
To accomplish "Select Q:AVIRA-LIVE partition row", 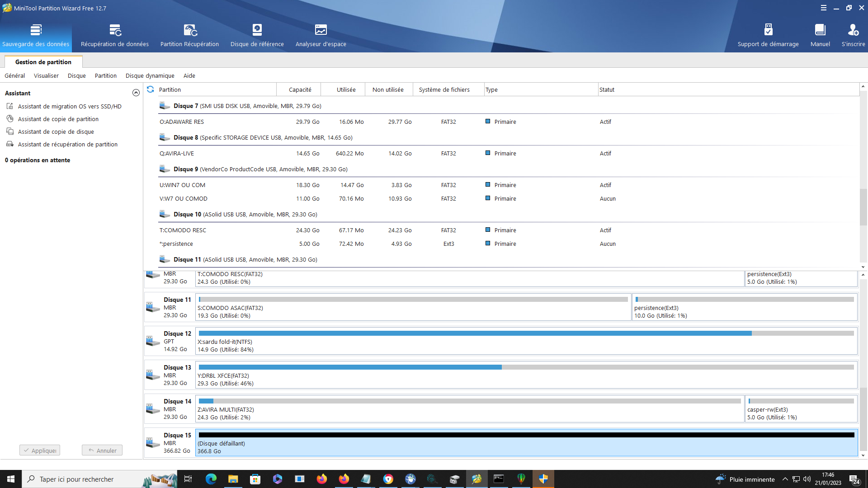I will [x=508, y=153].
